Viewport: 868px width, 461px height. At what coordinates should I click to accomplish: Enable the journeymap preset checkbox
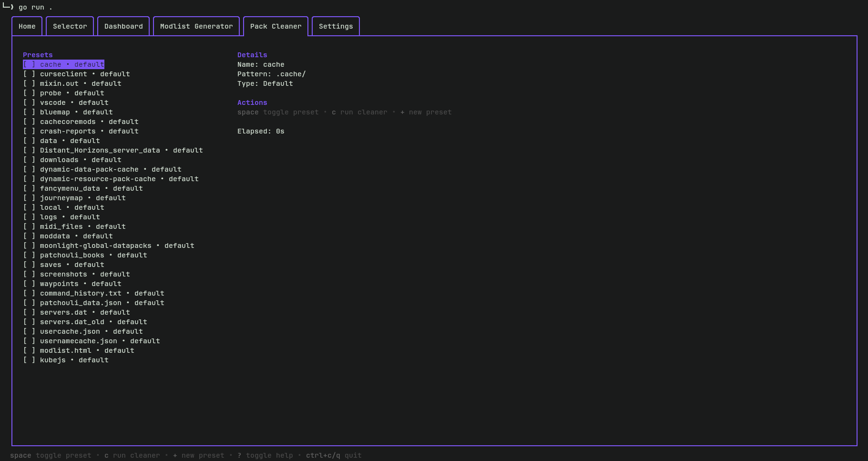pos(29,198)
